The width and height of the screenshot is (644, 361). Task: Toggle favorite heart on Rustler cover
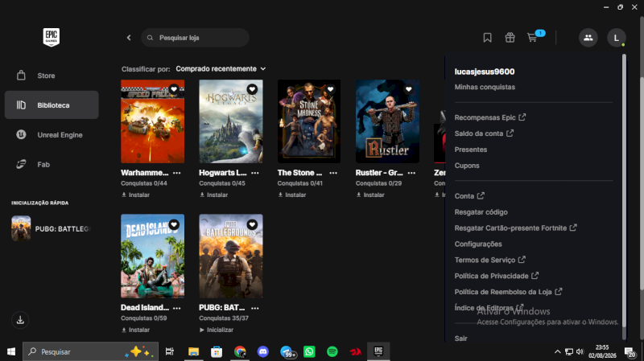pyautogui.click(x=409, y=89)
